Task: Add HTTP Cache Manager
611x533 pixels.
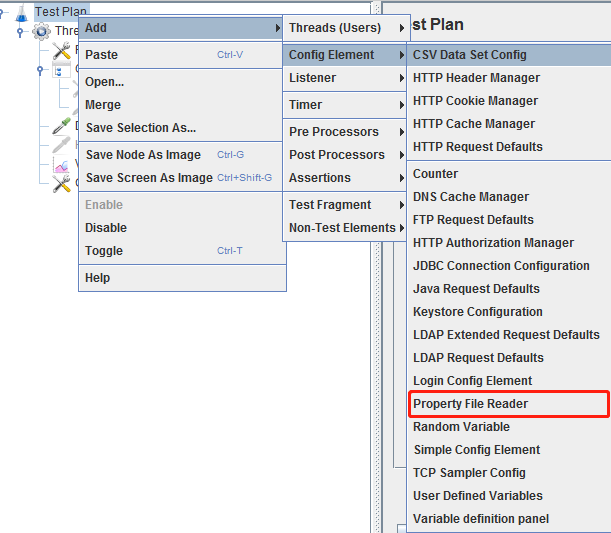Action: (x=509, y=124)
